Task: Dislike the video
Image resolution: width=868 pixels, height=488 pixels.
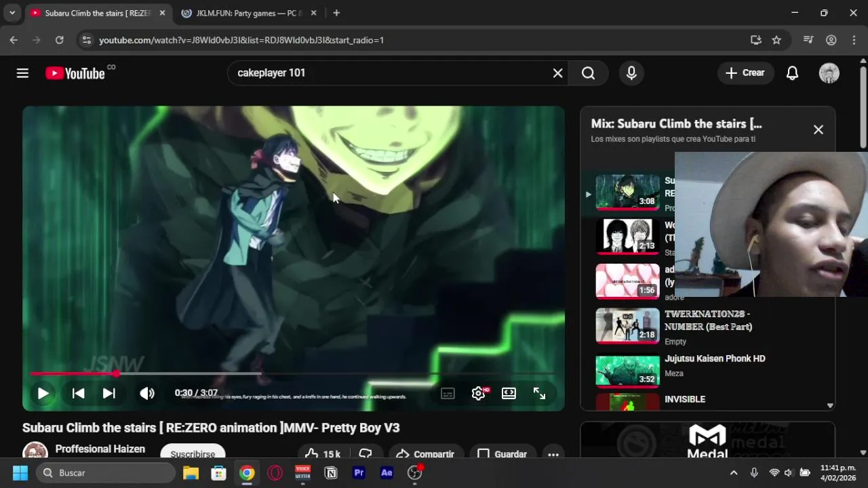Action: [366, 453]
